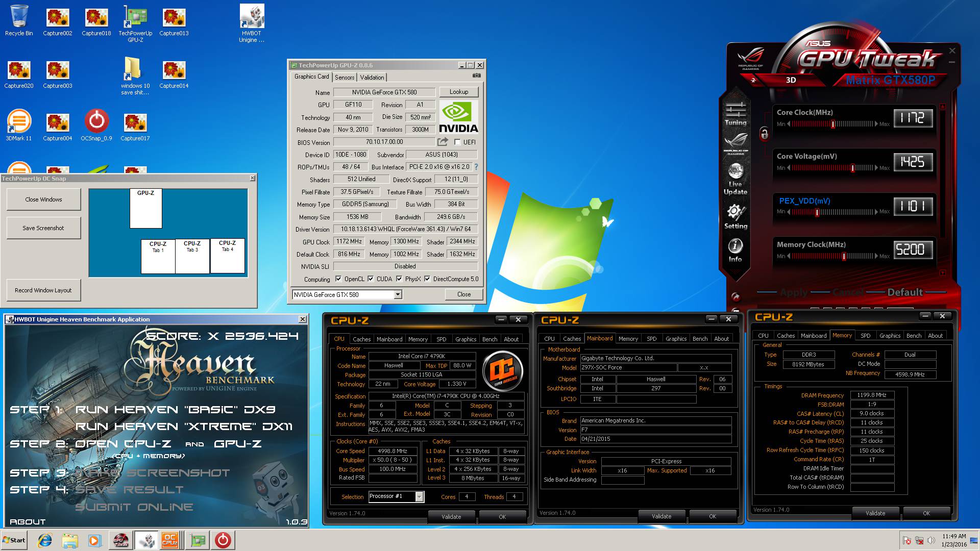Image resolution: width=980 pixels, height=551 pixels.
Task: Click the GPU-Z screenshot camera icon
Action: pyautogui.click(x=476, y=76)
